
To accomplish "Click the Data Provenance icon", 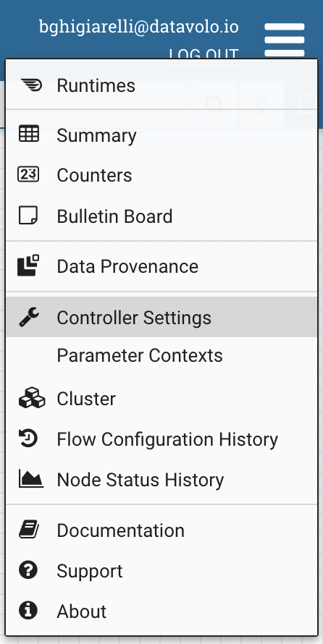I will pos(28,266).
